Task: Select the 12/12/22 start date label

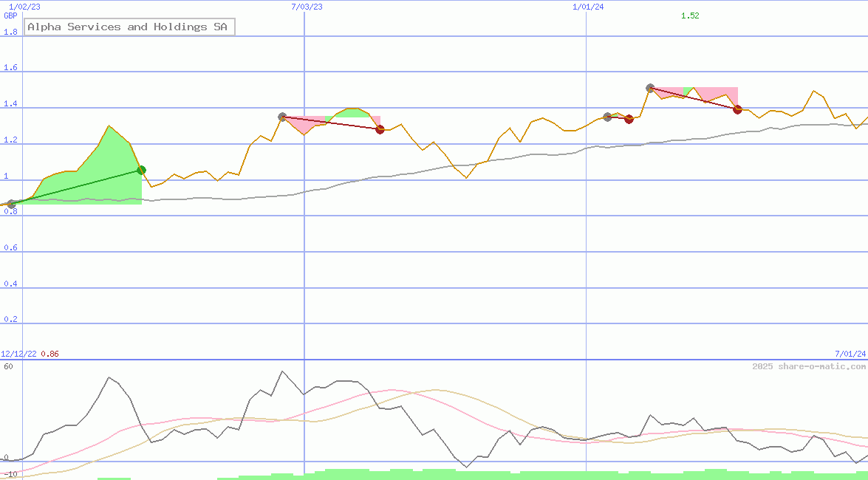Action: tap(18, 354)
